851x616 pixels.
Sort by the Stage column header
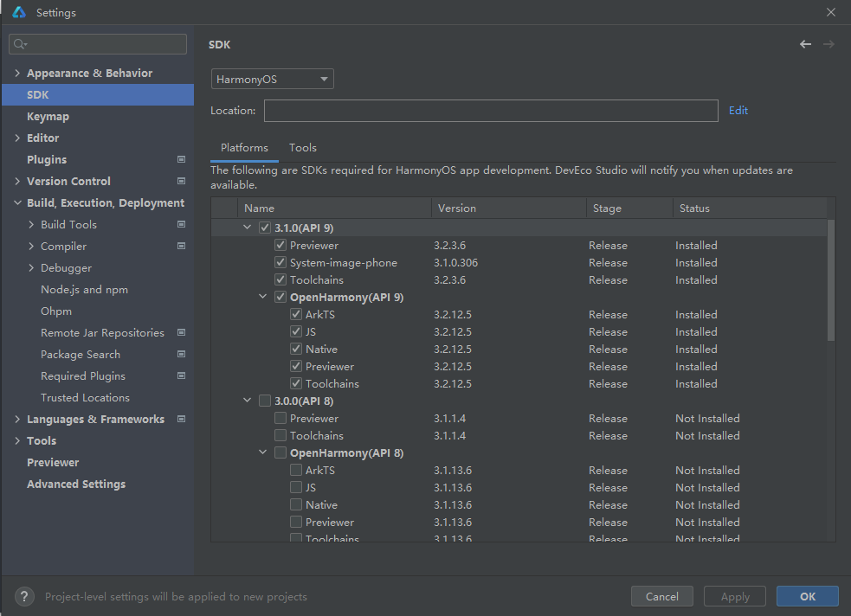(629, 209)
